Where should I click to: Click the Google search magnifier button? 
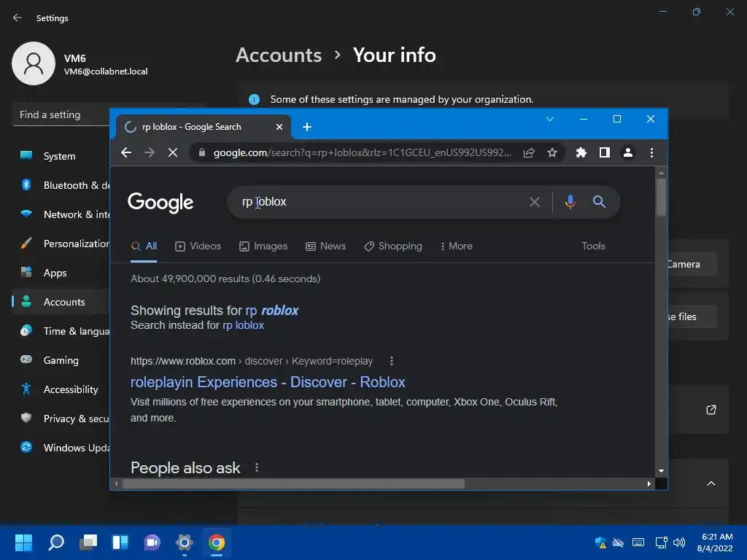599,202
